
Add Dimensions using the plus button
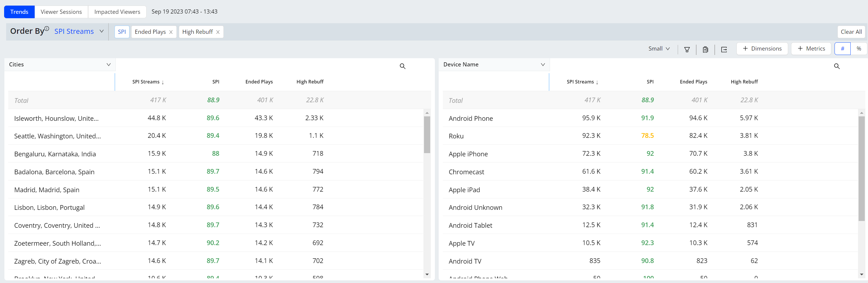(x=762, y=48)
